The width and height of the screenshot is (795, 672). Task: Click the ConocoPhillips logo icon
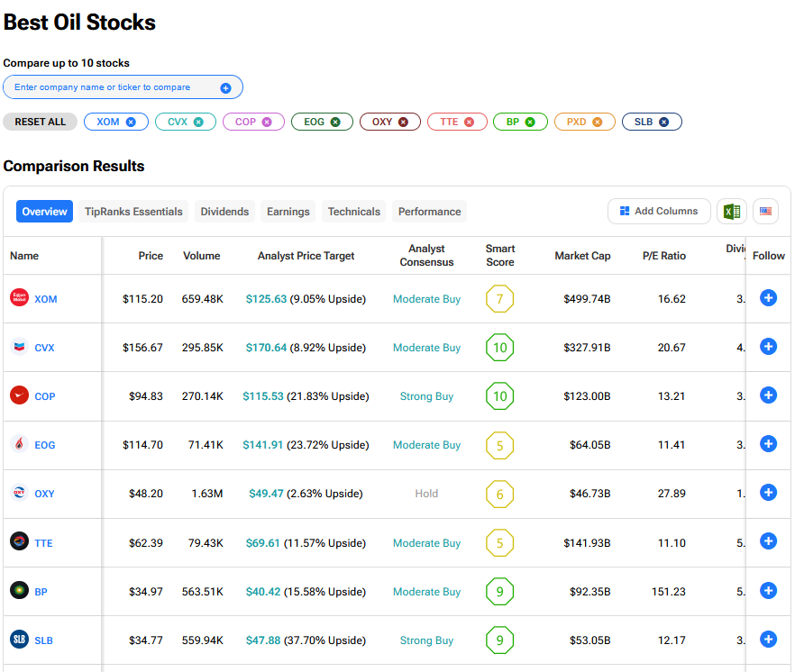19,395
